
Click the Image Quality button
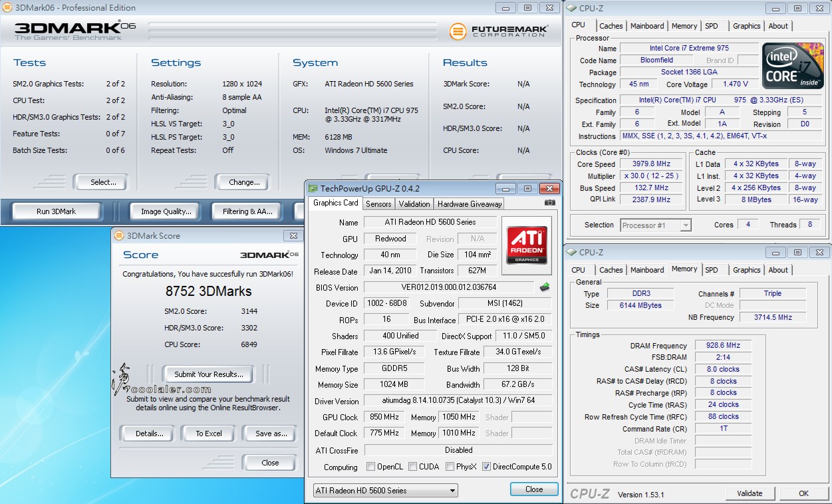pos(166,211)
